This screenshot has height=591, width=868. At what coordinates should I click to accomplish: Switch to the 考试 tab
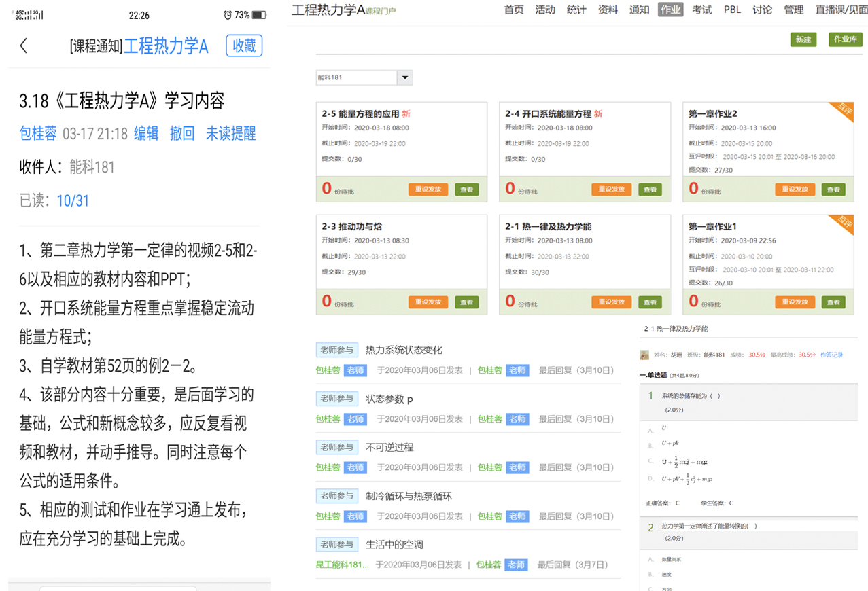point(702,10)
